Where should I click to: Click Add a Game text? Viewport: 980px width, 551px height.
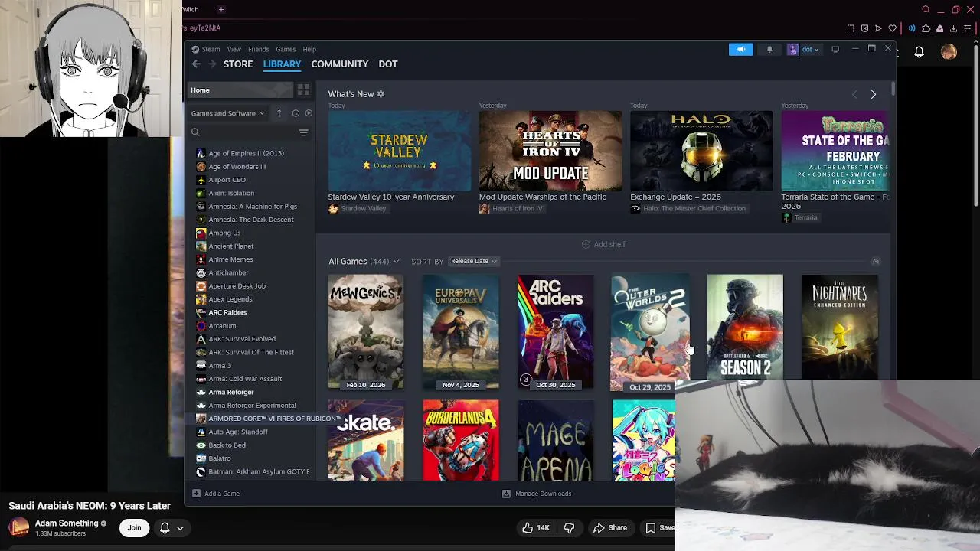pyautogui.click(x=222, y=494)
